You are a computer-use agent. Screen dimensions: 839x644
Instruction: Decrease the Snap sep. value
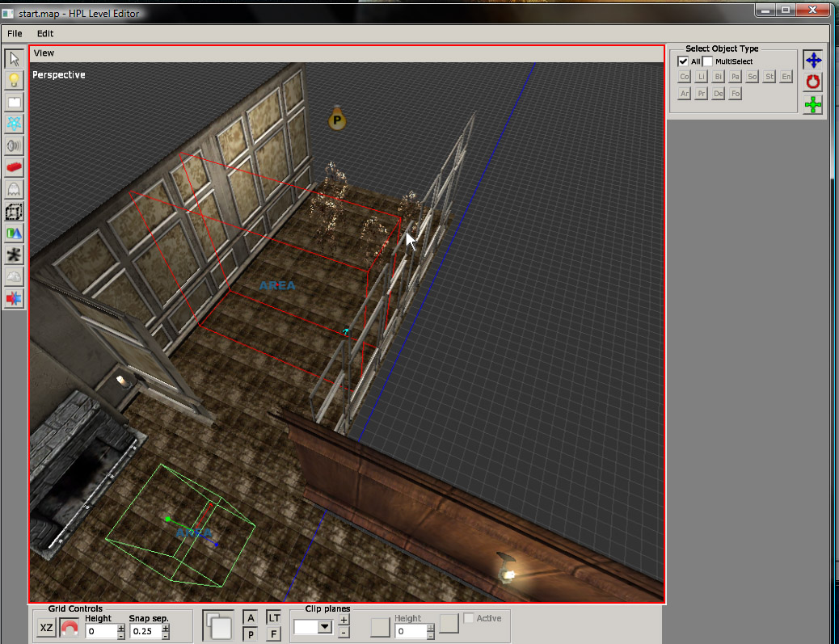point(165,636)
